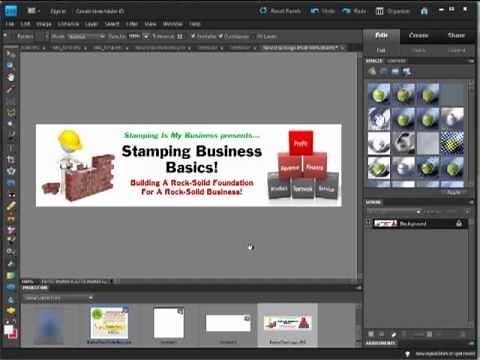Switch to the Content panel tab
Screen dimensions: 480x360
pos(396,61)
